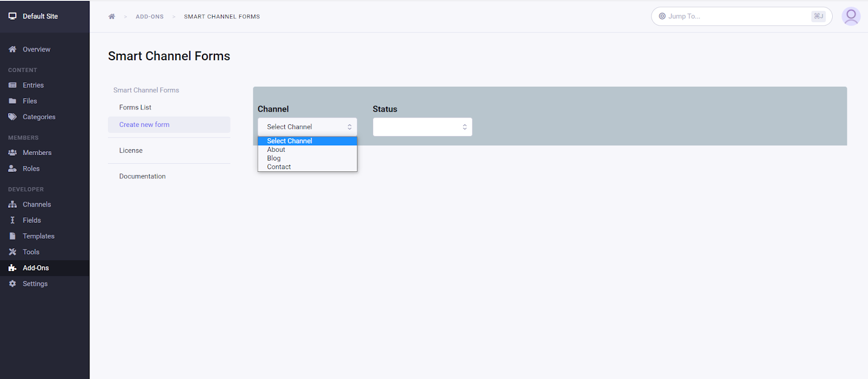Viewport: 868px width, 379px height.
Task: Click the Channel select dropdown
Action: point(308,127)
